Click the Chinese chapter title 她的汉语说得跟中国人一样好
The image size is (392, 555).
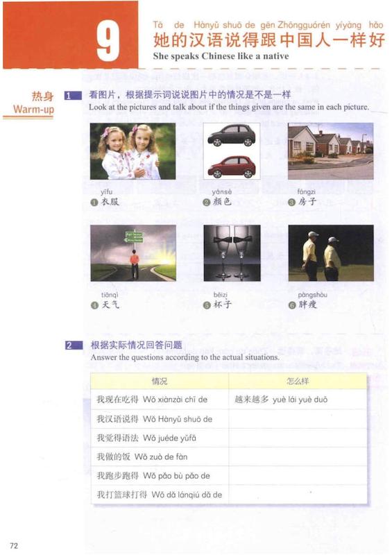tap(269, 40)
